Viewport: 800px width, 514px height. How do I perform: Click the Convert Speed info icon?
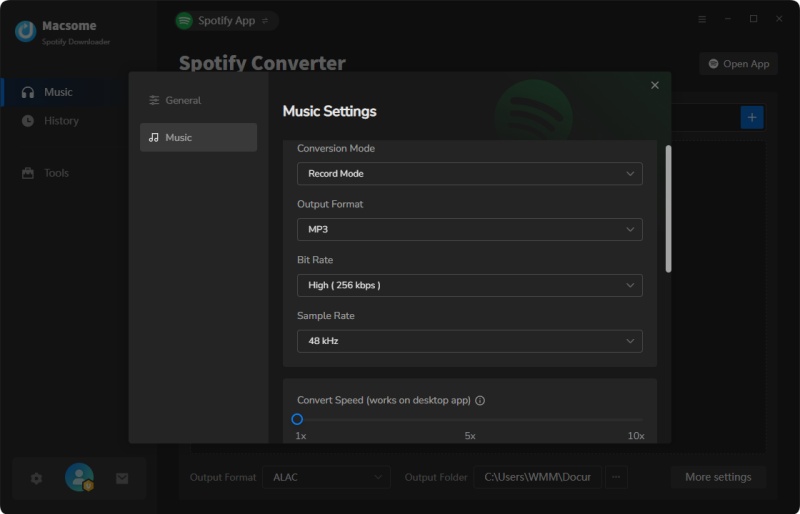[480, 400]
